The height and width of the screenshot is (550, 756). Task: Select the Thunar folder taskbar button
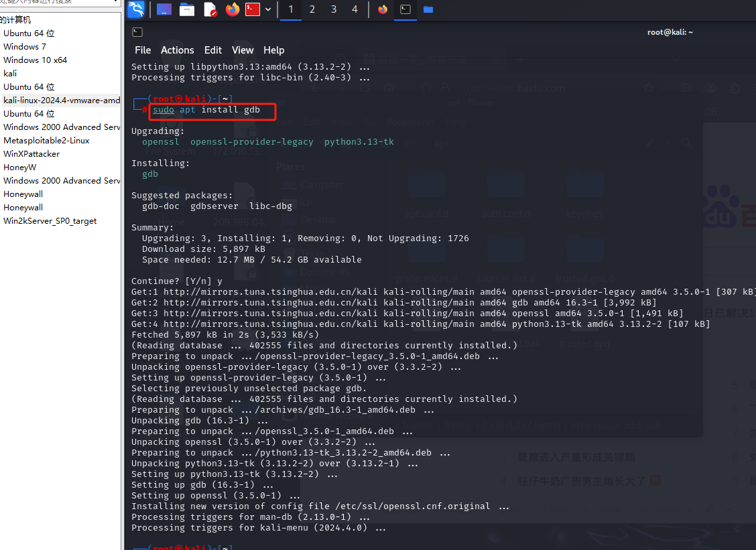click(428, 9)
